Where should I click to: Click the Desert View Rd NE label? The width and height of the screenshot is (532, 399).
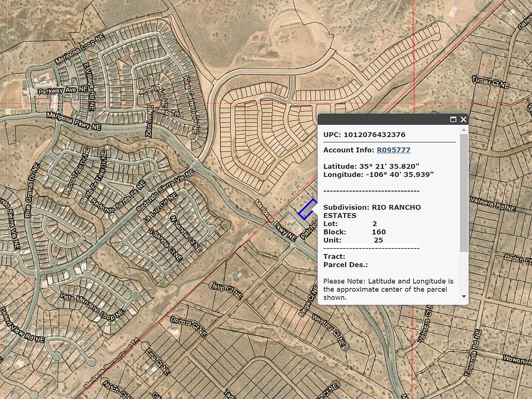click(x=22, y=325)
